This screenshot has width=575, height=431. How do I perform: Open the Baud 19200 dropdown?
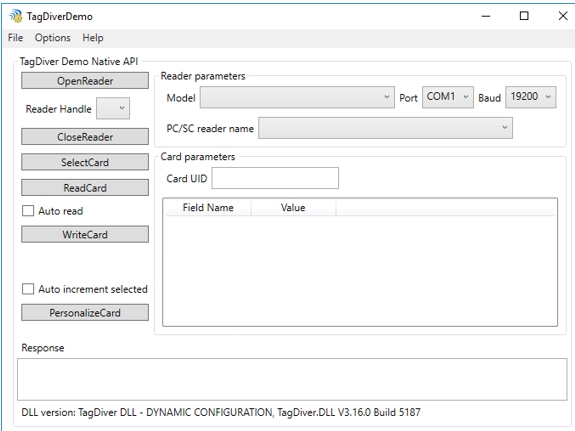tap(531, 97)
